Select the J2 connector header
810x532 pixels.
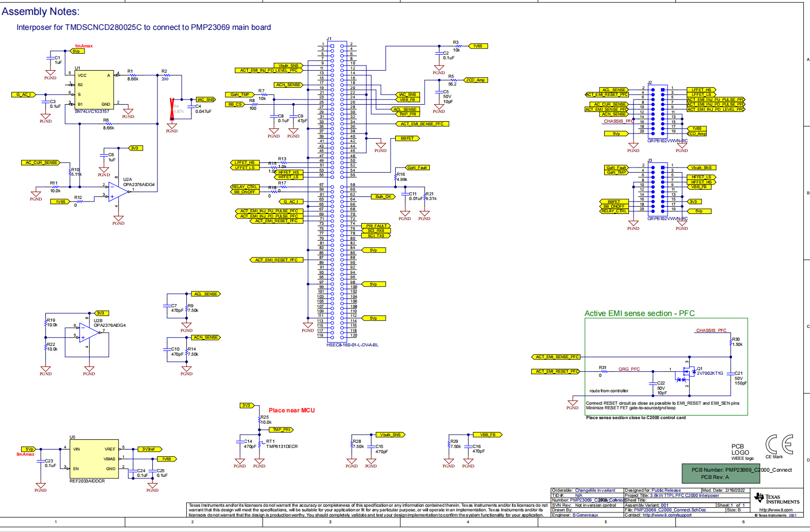point(657,110)
